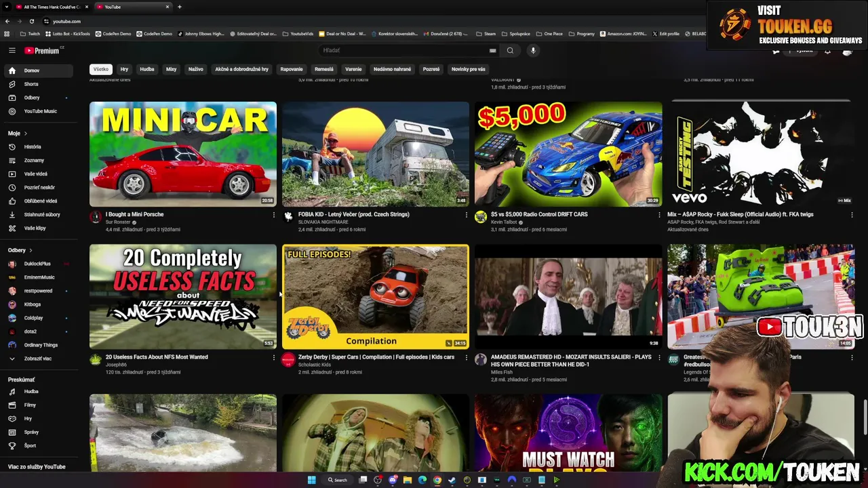868x488 pixels.
Task: Expand the Moje section chevron
Action: coord(26,134)
